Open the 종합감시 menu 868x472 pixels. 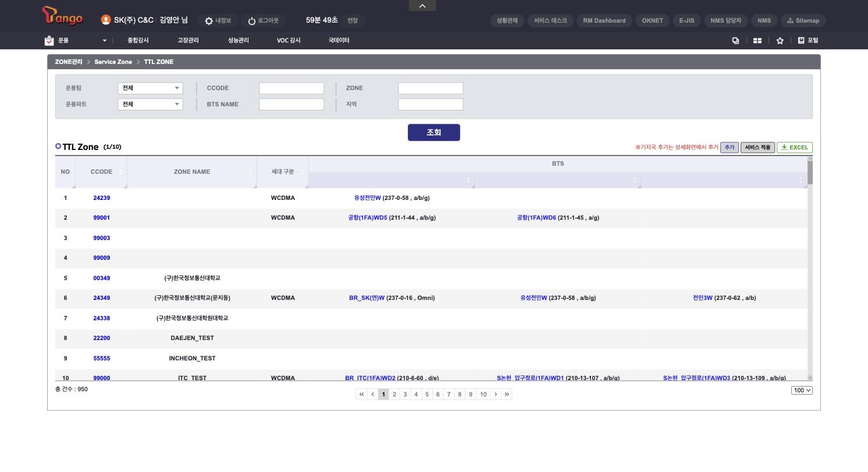click(x=138, y=41)
